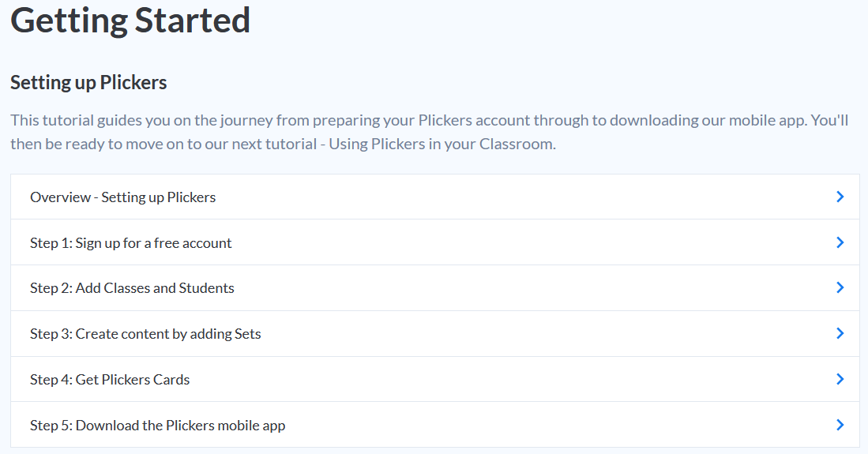This screenshot has height=454, width=868.
Task: Click the chevron beside Overview - Setting up Plickers
Action: click(840, 197)
